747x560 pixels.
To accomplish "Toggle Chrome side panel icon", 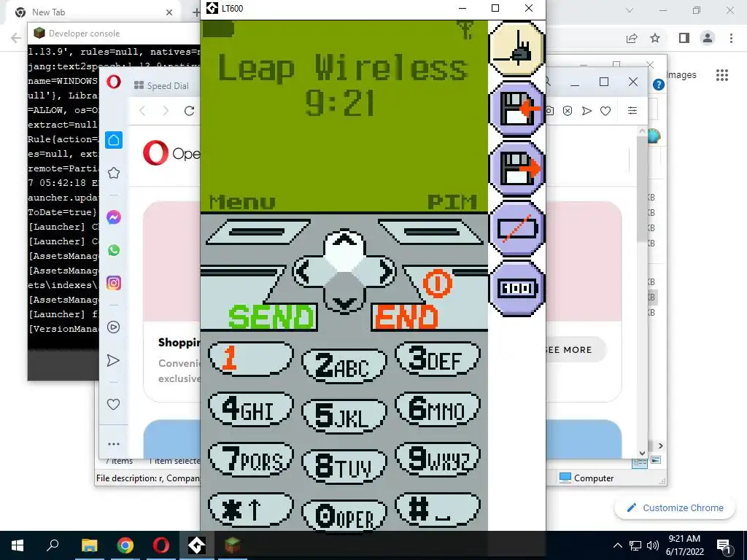I will pos(684,38).
